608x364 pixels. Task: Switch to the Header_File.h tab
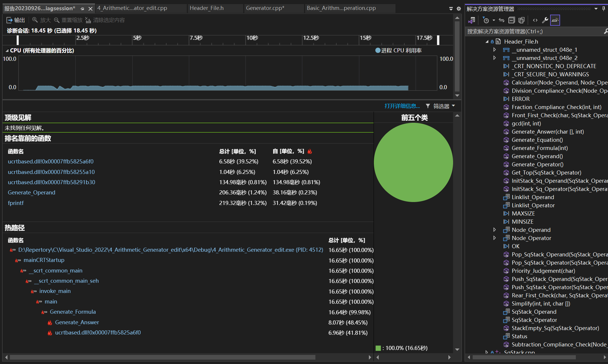coord(207,8)
